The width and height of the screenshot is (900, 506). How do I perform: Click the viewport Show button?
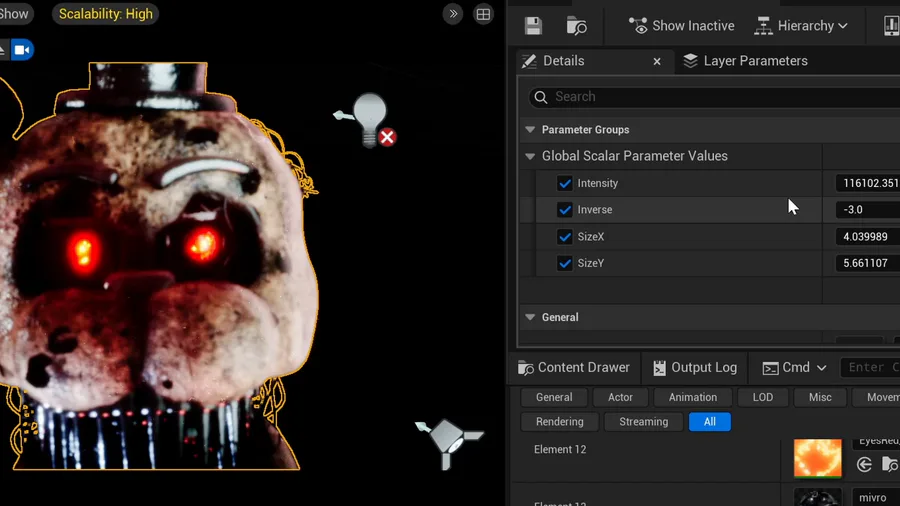point(14,14)
